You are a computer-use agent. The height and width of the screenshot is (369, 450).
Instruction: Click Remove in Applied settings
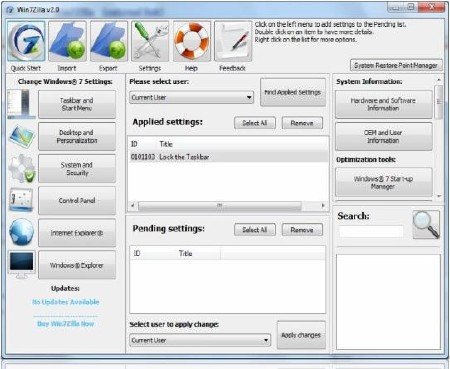[302, 123]
